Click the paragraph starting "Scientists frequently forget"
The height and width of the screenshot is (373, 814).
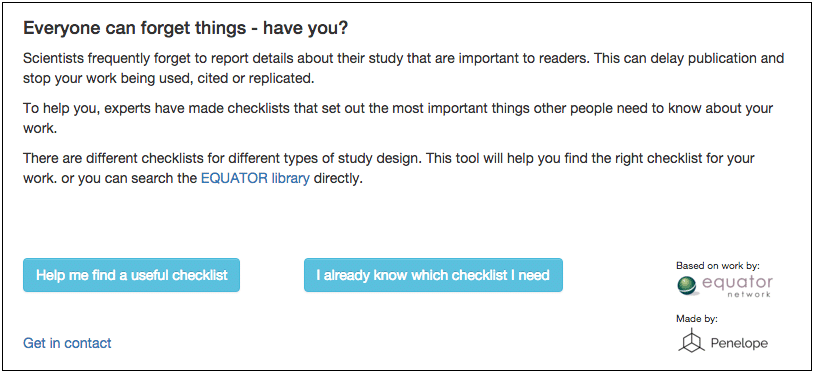click(403, 69)
